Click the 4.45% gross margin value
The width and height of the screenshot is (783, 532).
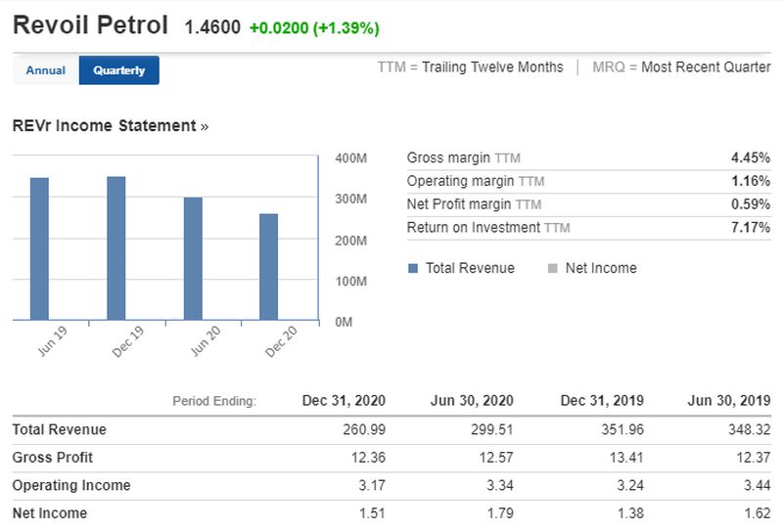pos(751,157)
